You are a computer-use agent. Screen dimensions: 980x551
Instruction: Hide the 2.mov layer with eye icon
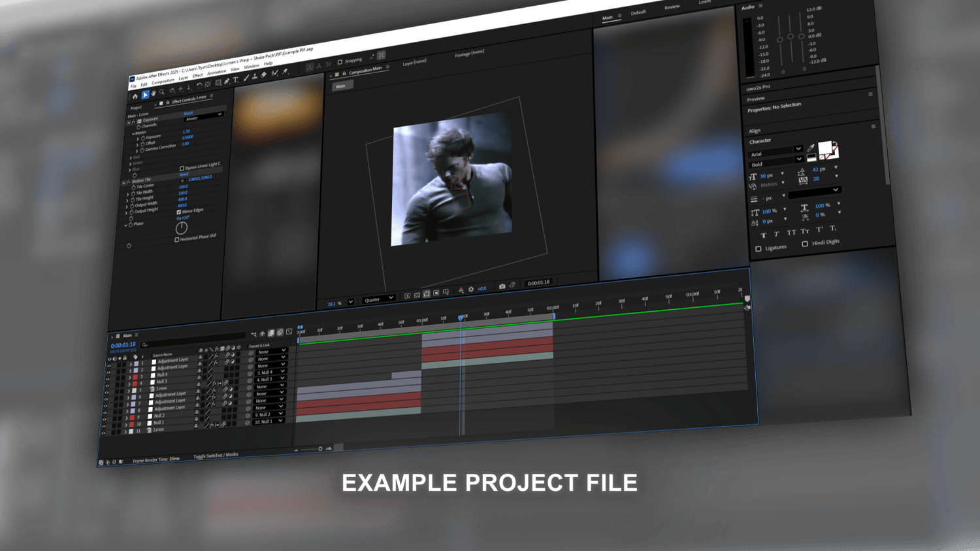[x=103, y=433]
